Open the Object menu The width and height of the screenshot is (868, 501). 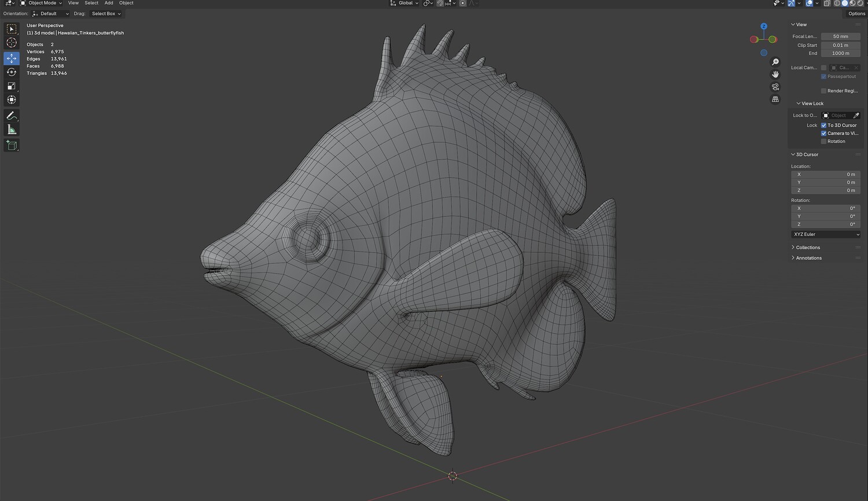click(126, 3)
